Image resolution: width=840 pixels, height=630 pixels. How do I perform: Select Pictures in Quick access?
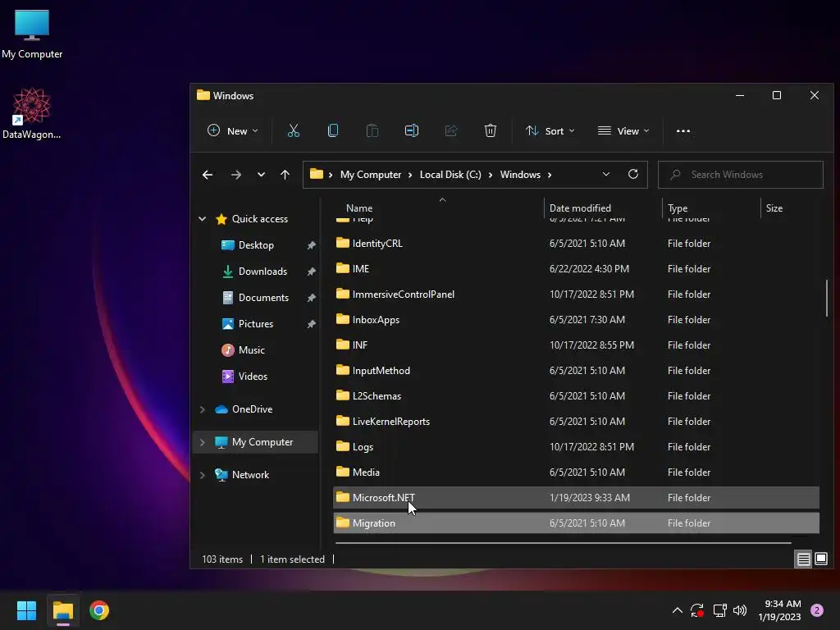click(x=256, y=323)
